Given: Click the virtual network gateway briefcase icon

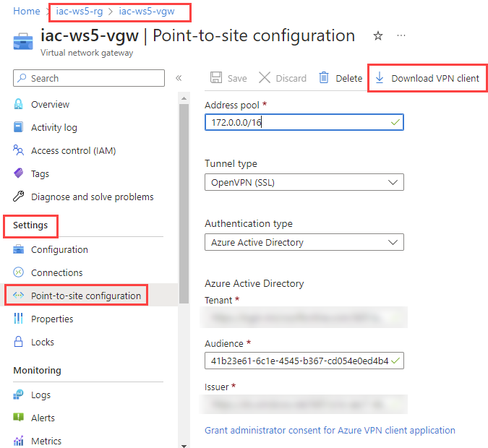Looking at the screenshot, I should point(23,42).
